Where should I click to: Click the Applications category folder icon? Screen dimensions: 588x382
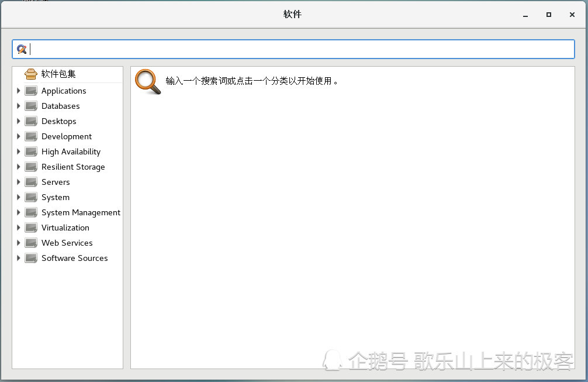[31, 91]
